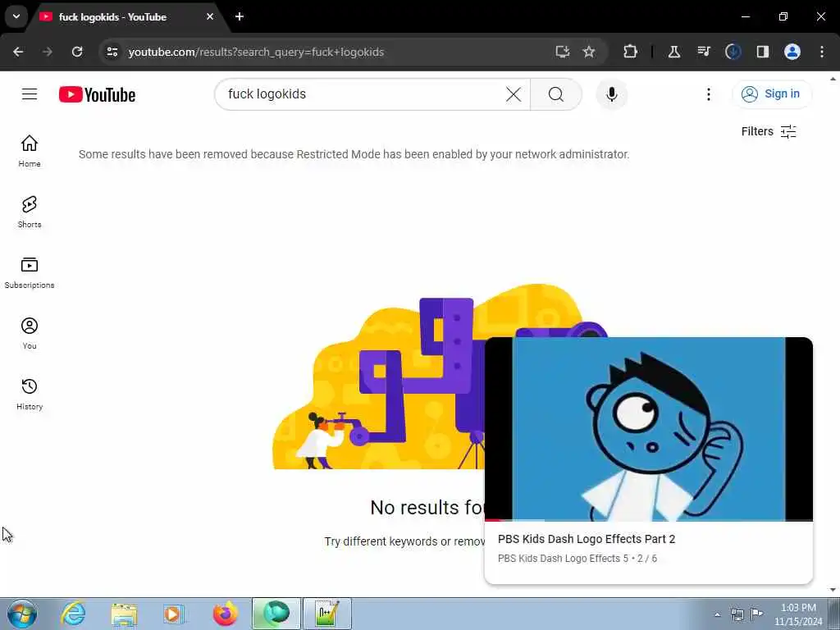This screenshot has width=840, height=630.
Task: Open YouTube settings three-dot menu
Action: [x=708, y=94]
